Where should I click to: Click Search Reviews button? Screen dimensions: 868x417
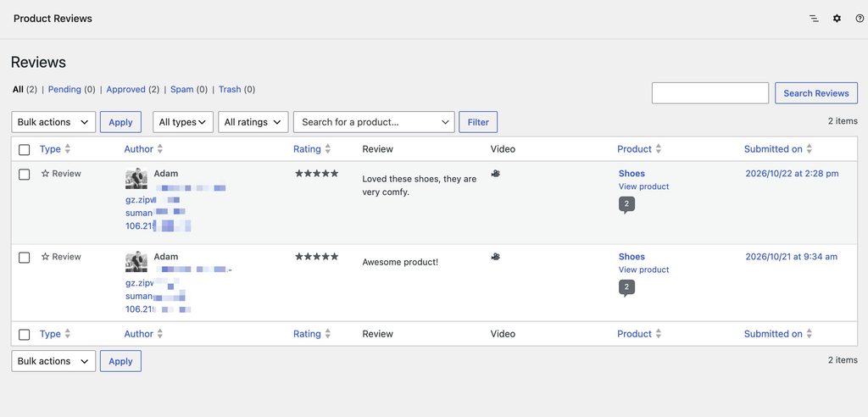[816, 93]
